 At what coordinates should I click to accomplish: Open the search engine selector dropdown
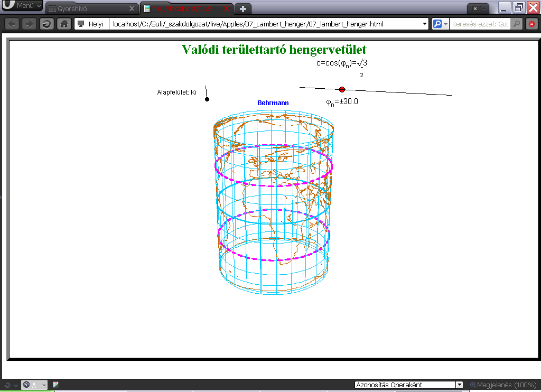[440, 24]
